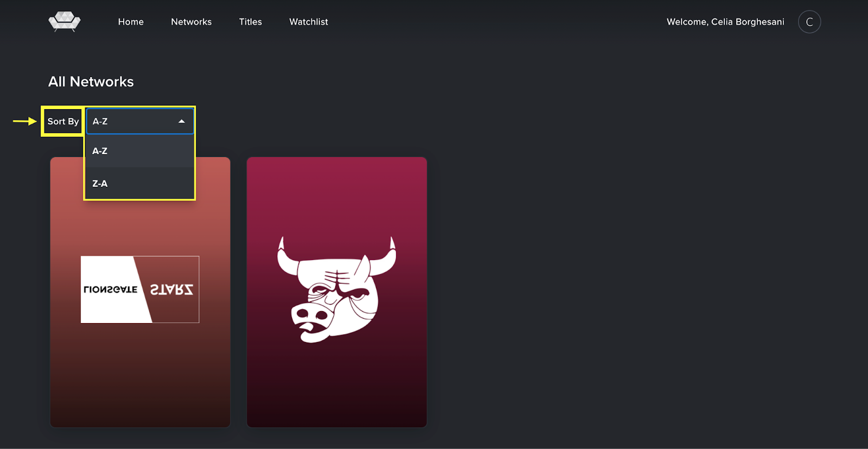The height and width of the screenshot is (449, 868).
Task: Click the couch logo icon
Action: pos(65,22)
